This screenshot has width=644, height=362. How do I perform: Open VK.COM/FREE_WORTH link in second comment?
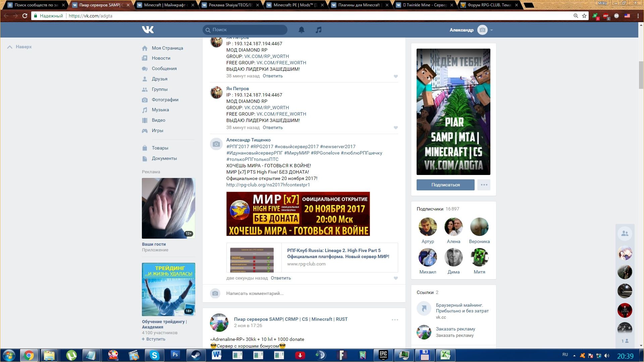pos(281,114)
